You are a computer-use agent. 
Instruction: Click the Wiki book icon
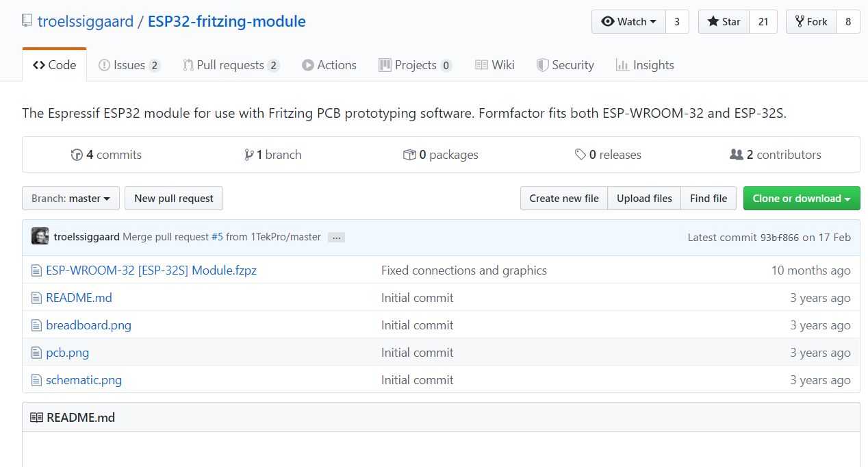pyautogui.click(x=481, y=65)
